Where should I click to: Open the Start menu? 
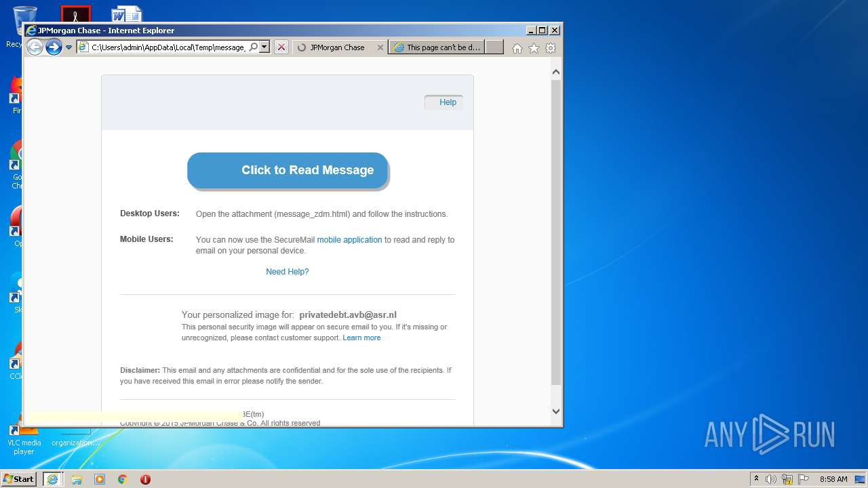click(19, 479)
